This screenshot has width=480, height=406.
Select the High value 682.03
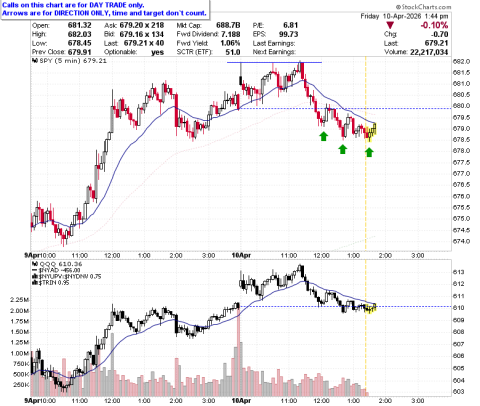[x=79, y=34]
